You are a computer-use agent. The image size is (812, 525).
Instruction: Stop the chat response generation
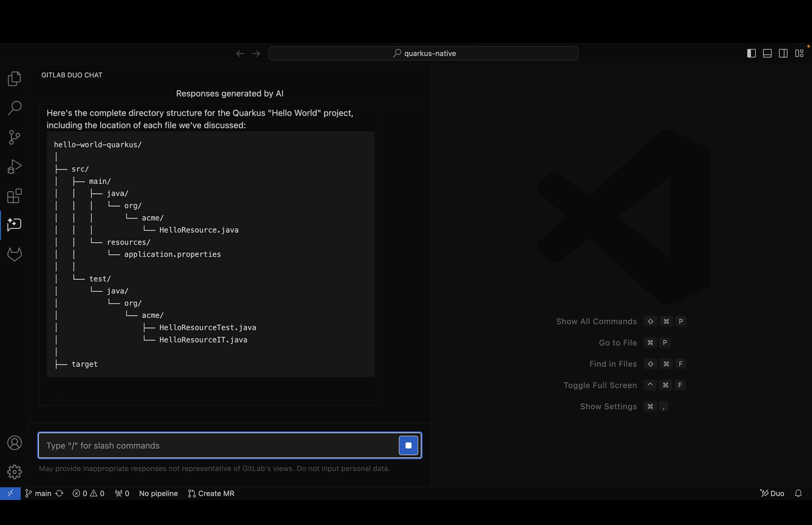point(408,445)
